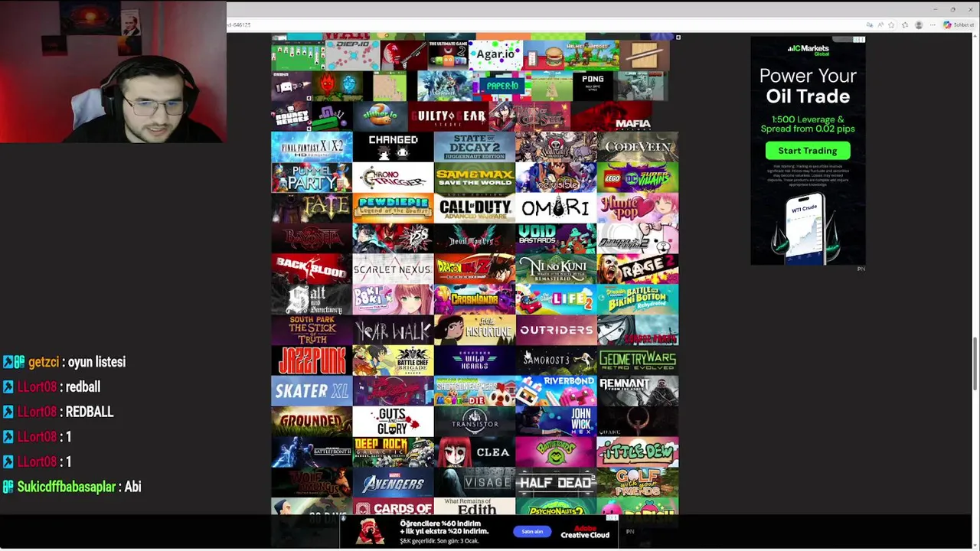Open the Pong game thumbnail
This screenshot has width=980, height=551.
point(593,86)
